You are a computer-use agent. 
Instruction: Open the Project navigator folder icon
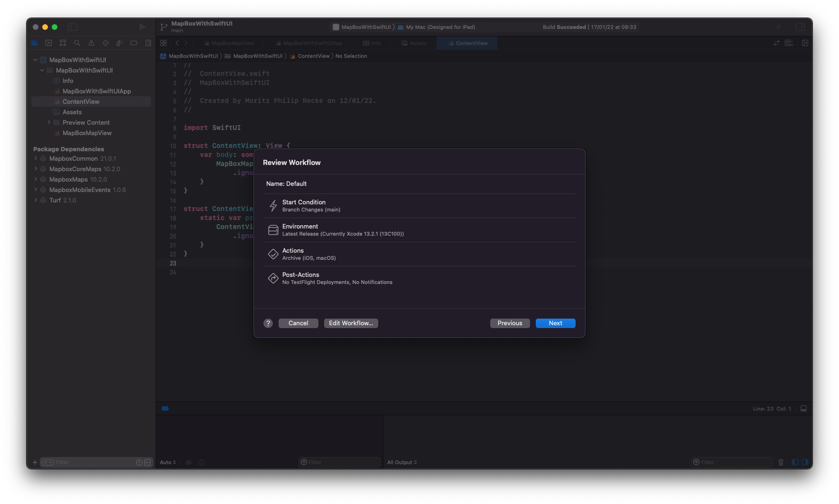pyautogui.click(x=34, y=43)
